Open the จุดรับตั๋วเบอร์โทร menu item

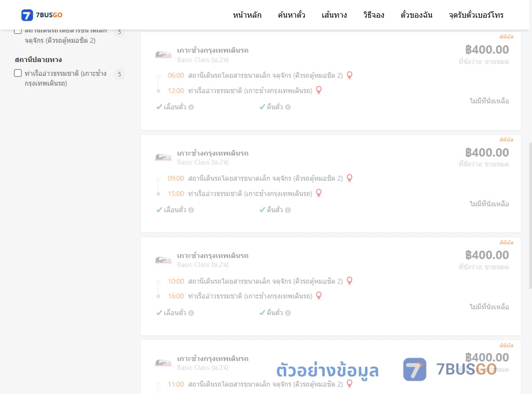[476, 15]
